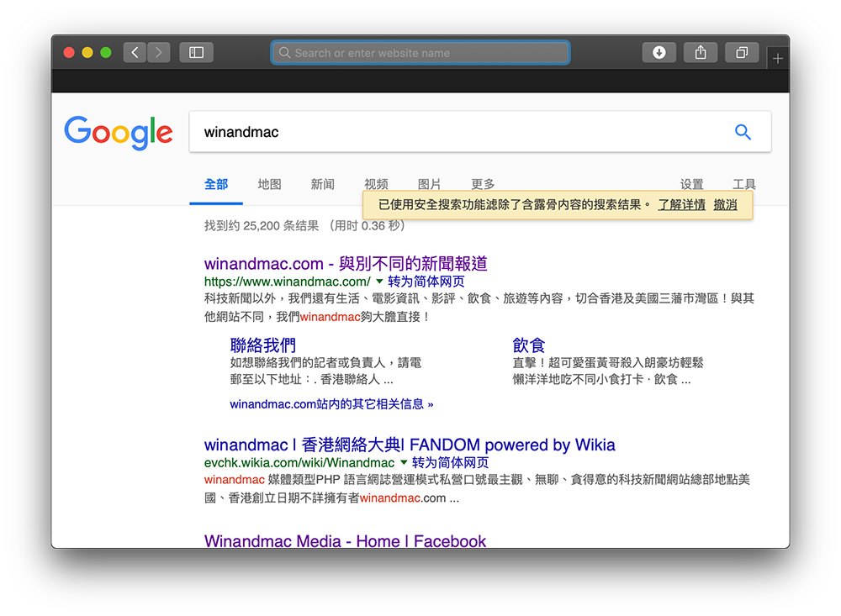Switch to the 新闻 search tab
Viewport: 841px width, 616px height.
pos(322,184)
